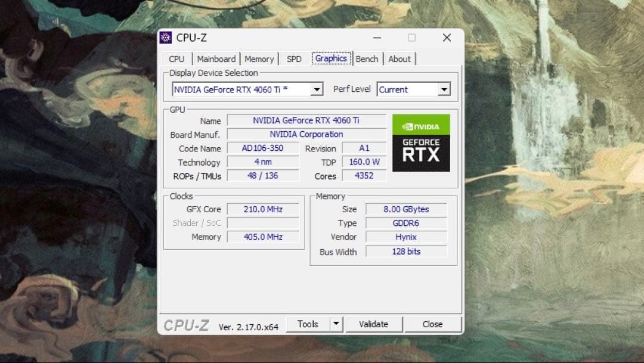Open the Mainboard tab

pos(216,59)
